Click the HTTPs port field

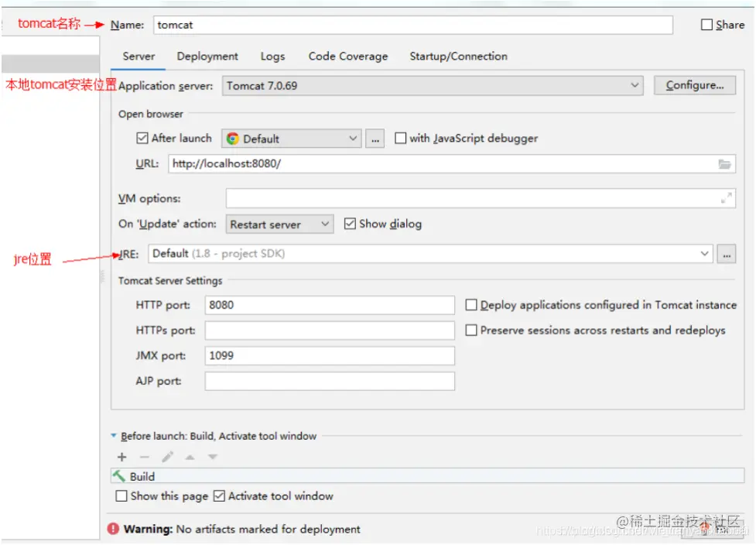[x=330, y=330]
